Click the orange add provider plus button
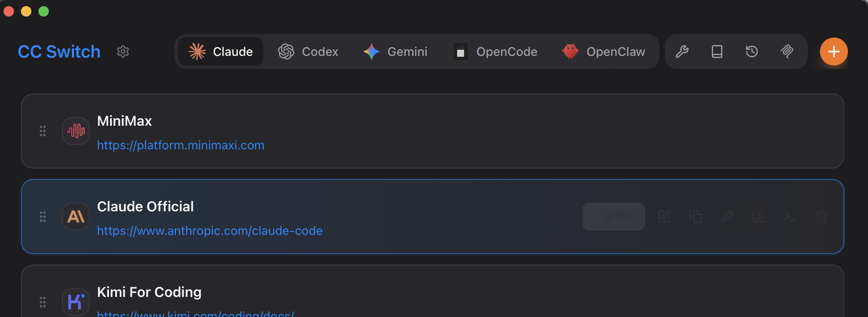Viewport: 868px width, 317px height. point(834,52)
